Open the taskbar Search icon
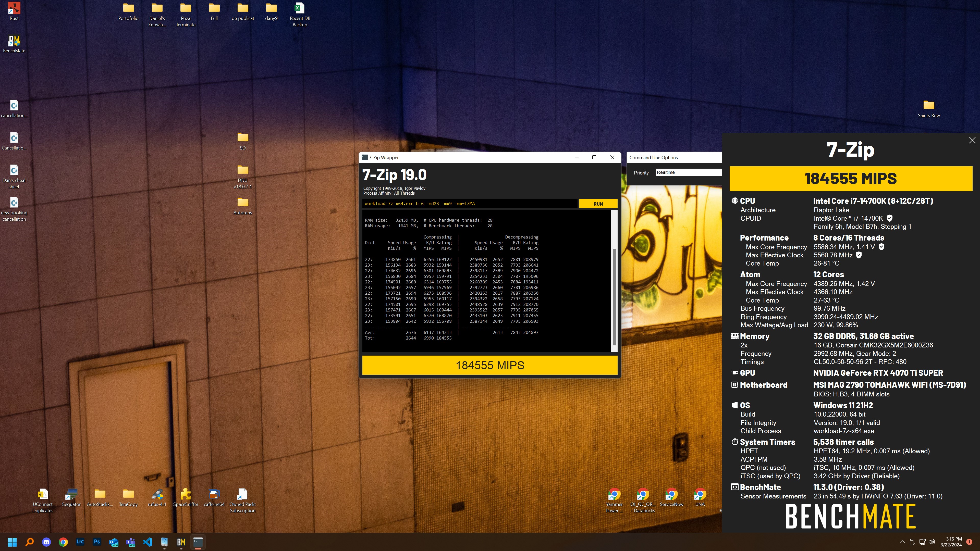The image size is (980, 551). click(29, 542)
